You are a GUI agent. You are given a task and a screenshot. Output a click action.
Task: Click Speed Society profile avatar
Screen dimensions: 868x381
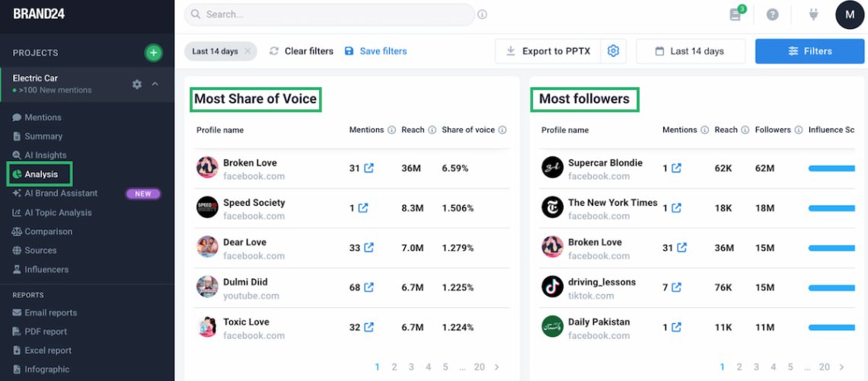[207, 207]
